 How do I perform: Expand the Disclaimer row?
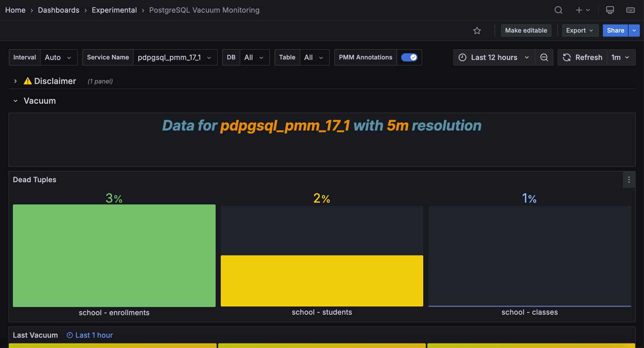point(15,81)
